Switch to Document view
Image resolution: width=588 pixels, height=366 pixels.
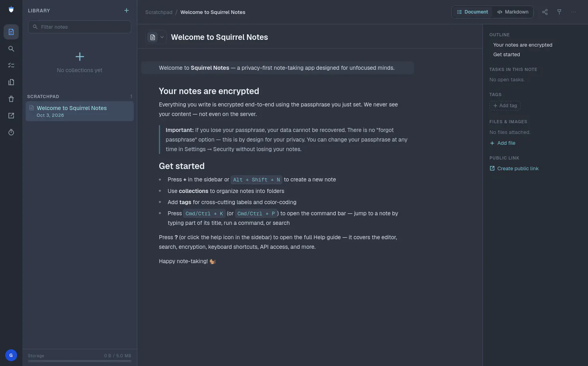(473, 12)
